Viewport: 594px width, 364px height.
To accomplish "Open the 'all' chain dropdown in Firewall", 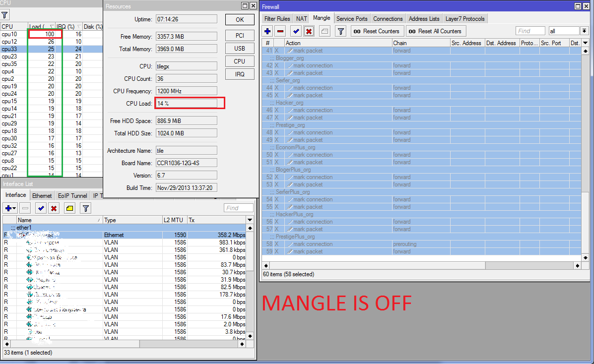I will coord(584,31).
